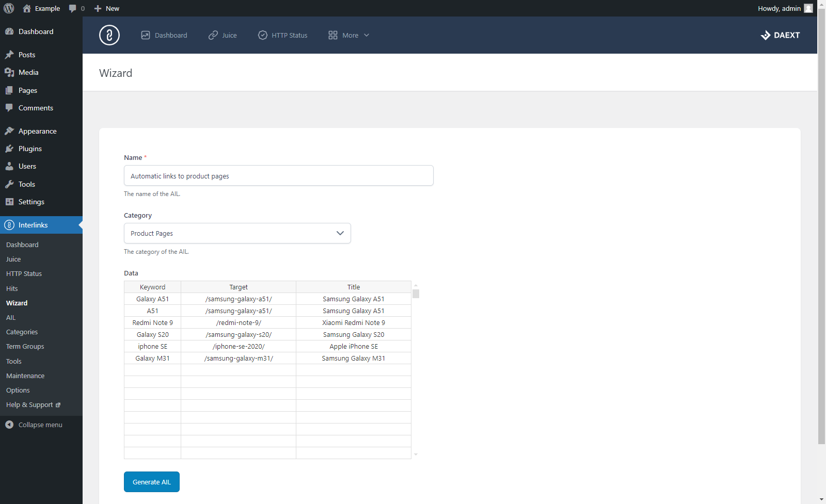Image resolution: width=826 pixels, height=504 pixels.
Task: Open the Category dropdown showing Product Pages
Action: [x=237, y=233]
